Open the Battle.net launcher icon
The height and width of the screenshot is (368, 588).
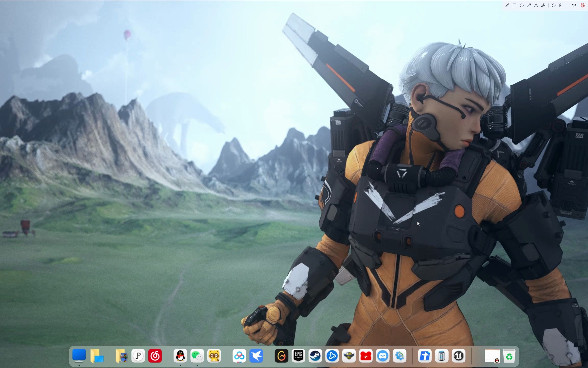332,356
